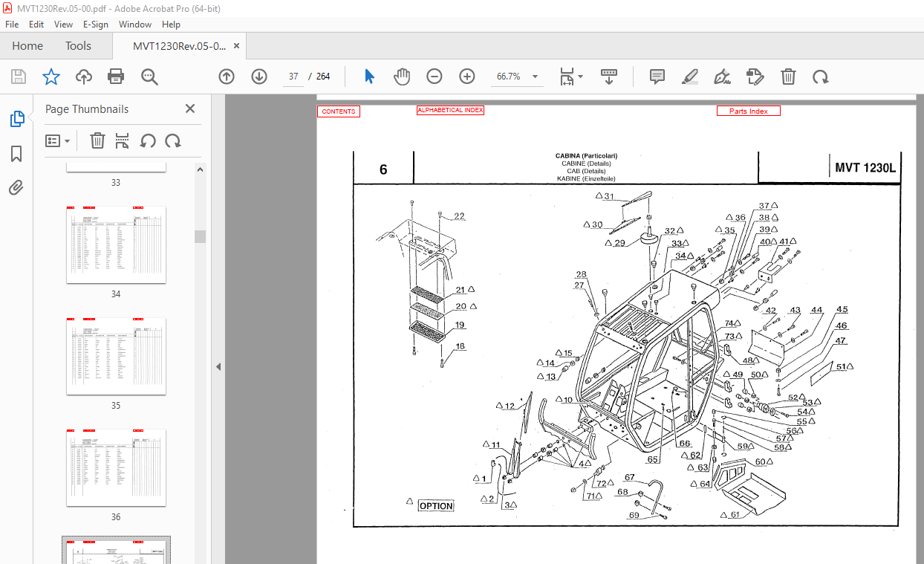
Task: Select the page 34 thumbnail
Action: (x=116, y=244)
